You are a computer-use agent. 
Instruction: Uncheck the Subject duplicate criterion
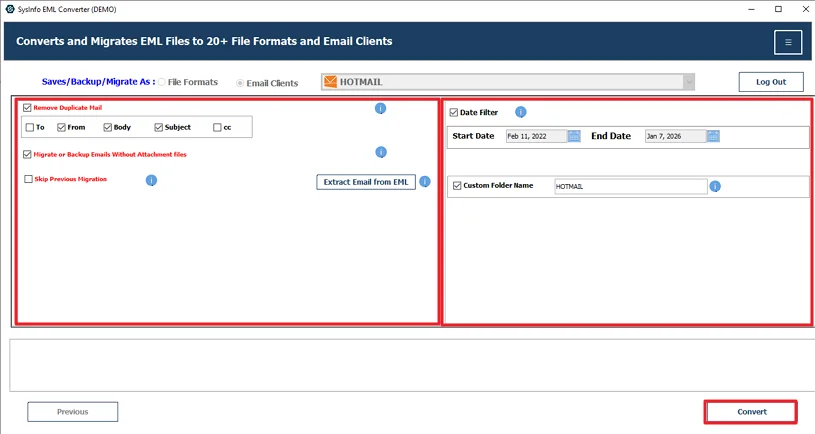point(159,127)
